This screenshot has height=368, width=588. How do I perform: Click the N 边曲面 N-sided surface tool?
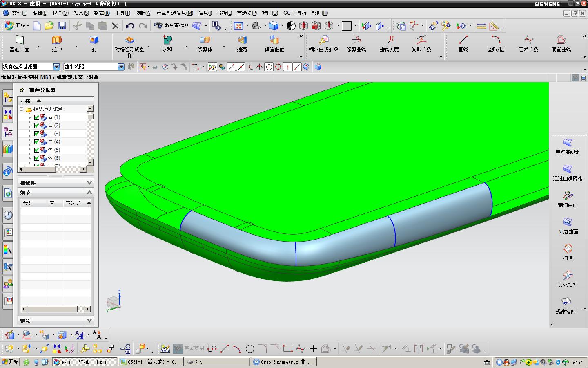click(568, 226)
